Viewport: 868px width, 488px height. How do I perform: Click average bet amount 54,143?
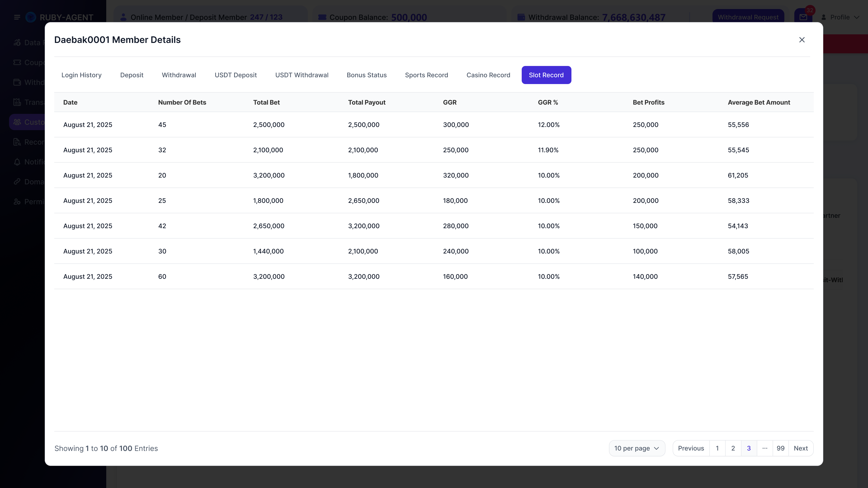coord(738,226)
